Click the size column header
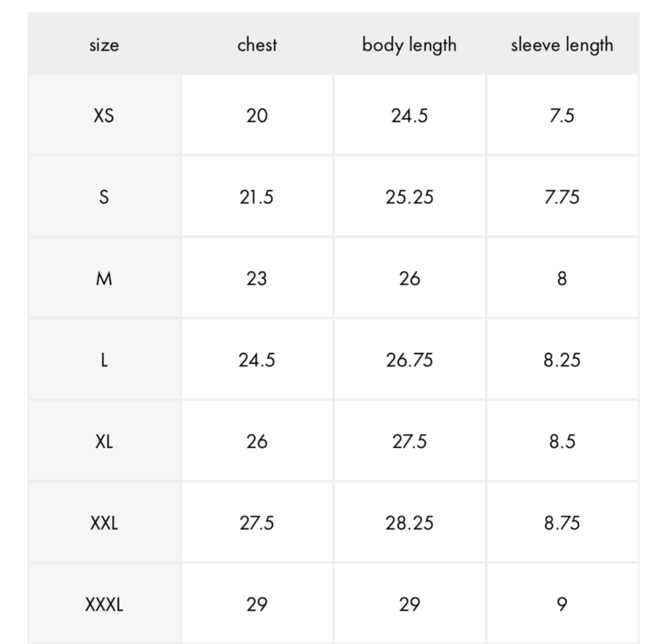Viewport: 667px width, 644px height. point(104,45)
